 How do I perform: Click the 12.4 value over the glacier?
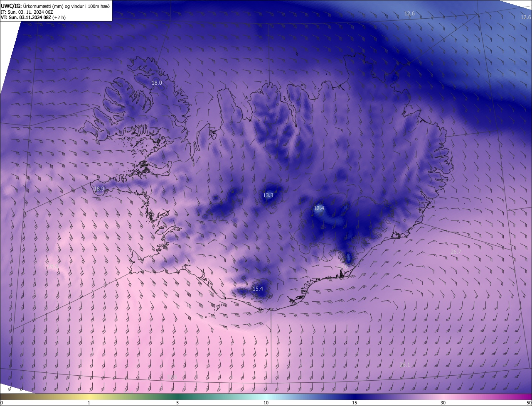click(319, 208)
